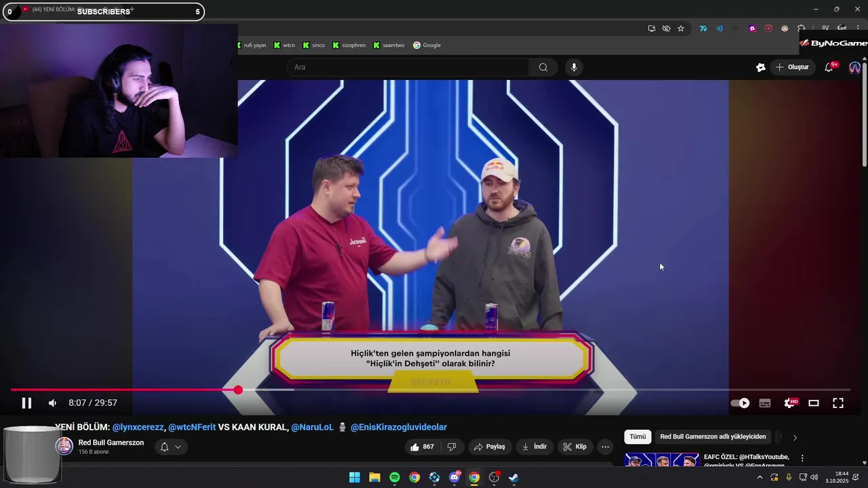Open the 'saamtwo' bookmark
This screenshot has height=488, width=868.
[x=389, y=45]
